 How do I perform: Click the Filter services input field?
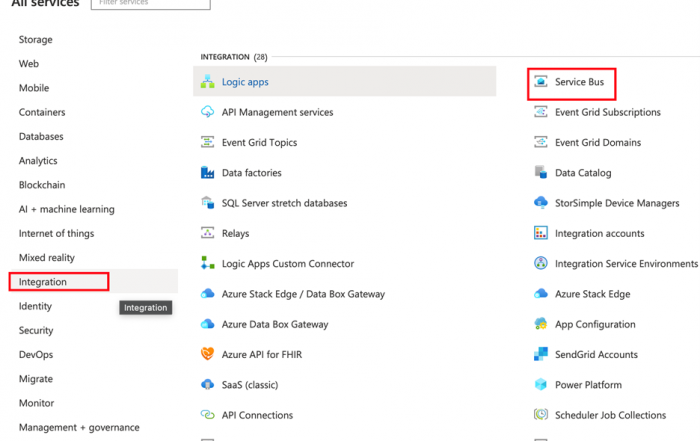tap(150, 4)
